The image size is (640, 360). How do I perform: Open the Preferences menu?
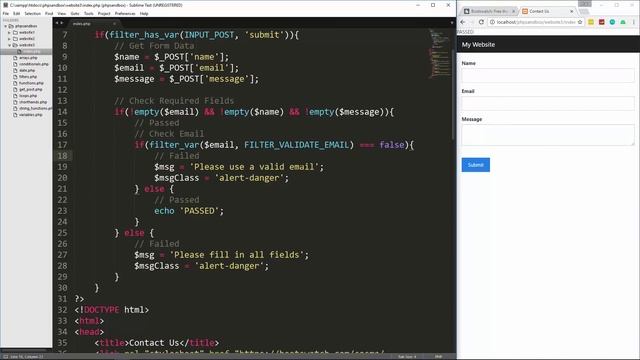click(x=125, y=13)
